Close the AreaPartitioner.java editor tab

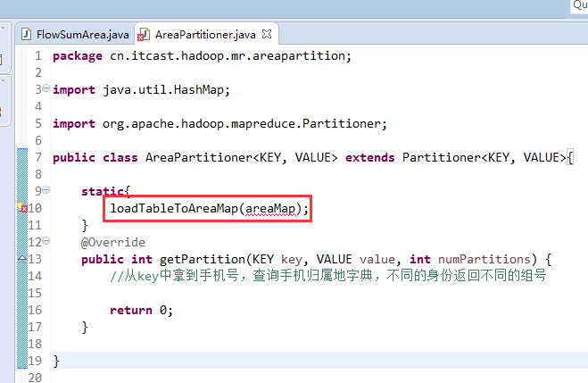pyautogui.click(x=267, y=34)
